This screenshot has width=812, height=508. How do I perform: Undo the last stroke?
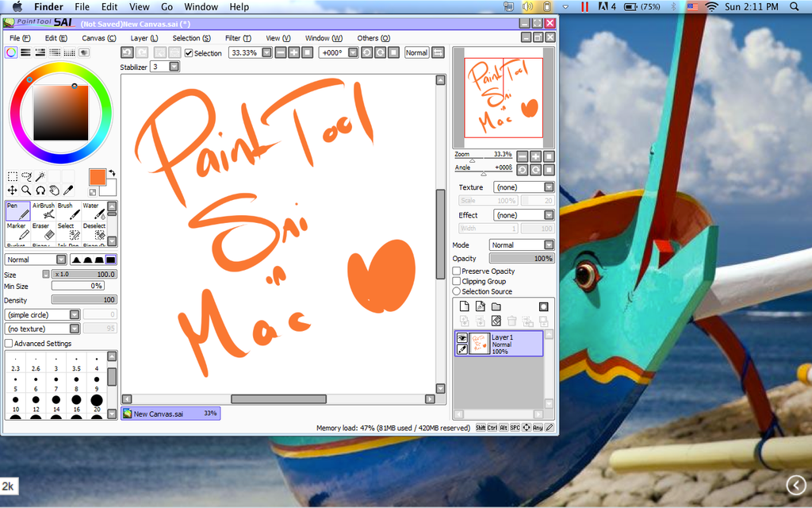point(127,53)
